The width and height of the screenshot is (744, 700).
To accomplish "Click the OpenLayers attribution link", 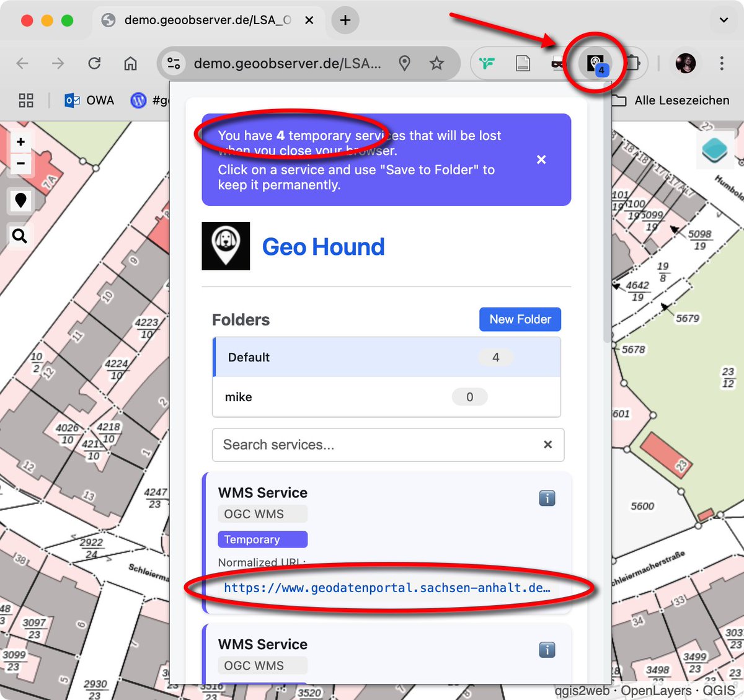I will tap(656, 691).
